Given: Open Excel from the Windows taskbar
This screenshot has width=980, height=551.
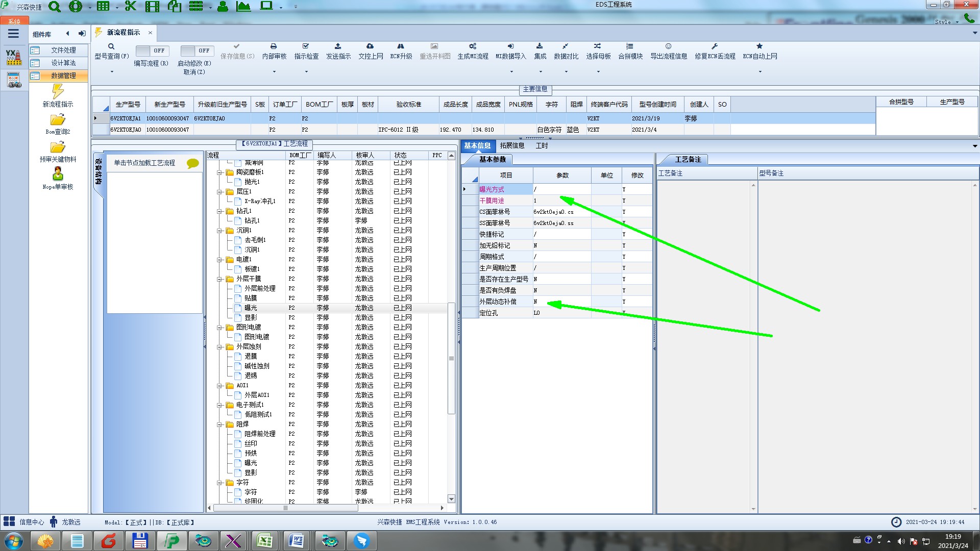Looking at the screenshot, I should (x=264, y=540).
